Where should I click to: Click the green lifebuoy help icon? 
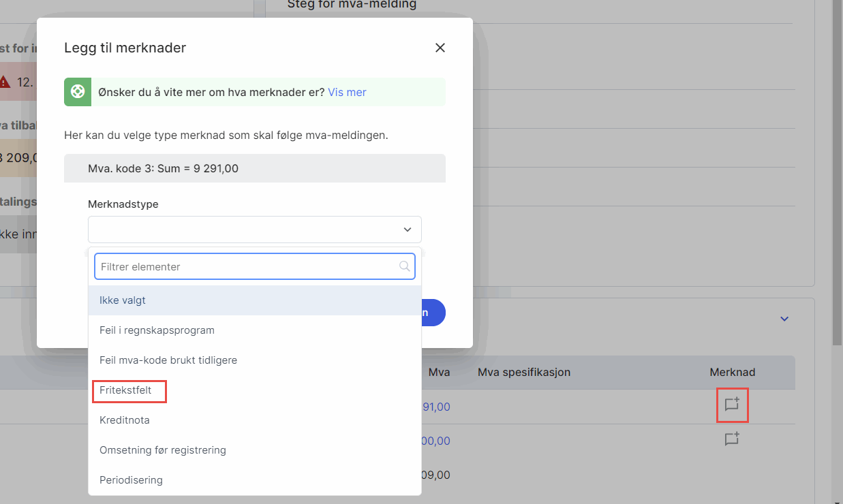pyautogui.click(x=78, y=92)
